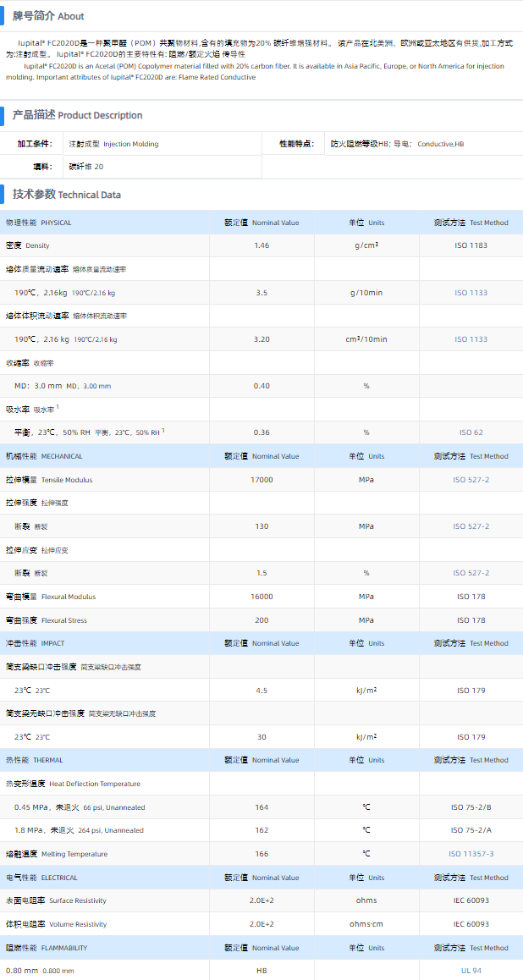The height and width of the screenshot is (980, 523).
Task: Open the ISO 1133 link in the cm³/10min row
Action: coord(471,339)
